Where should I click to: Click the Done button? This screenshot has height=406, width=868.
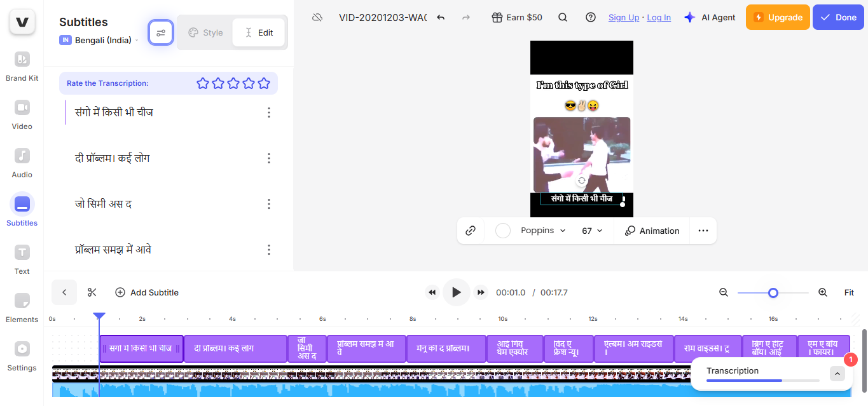(x=837, y=17)
